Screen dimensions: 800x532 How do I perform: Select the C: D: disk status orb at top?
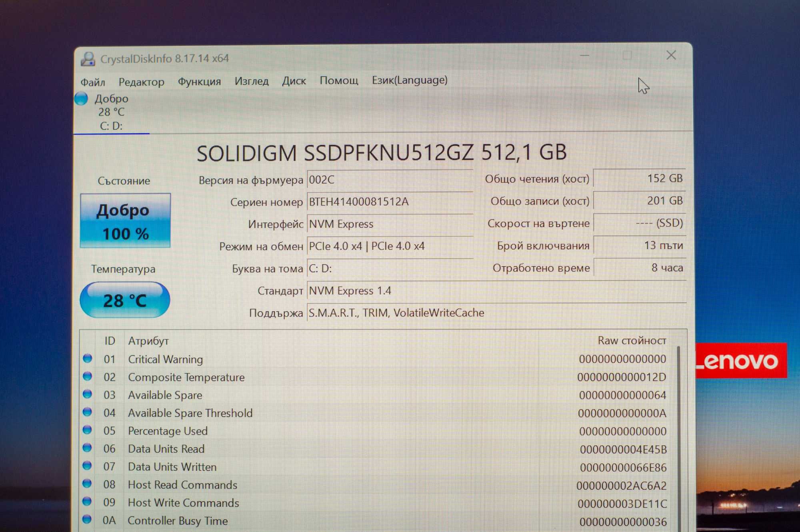(x=81, y=98)
